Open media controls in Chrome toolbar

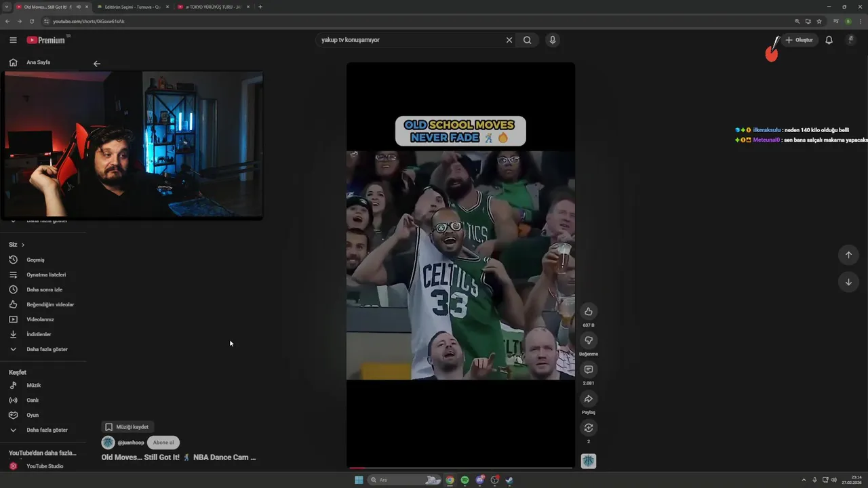tap(836, 21)
